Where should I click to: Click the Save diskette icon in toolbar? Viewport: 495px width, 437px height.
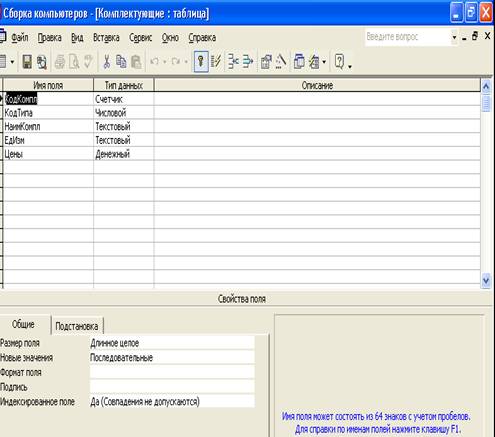pos(27,62)
